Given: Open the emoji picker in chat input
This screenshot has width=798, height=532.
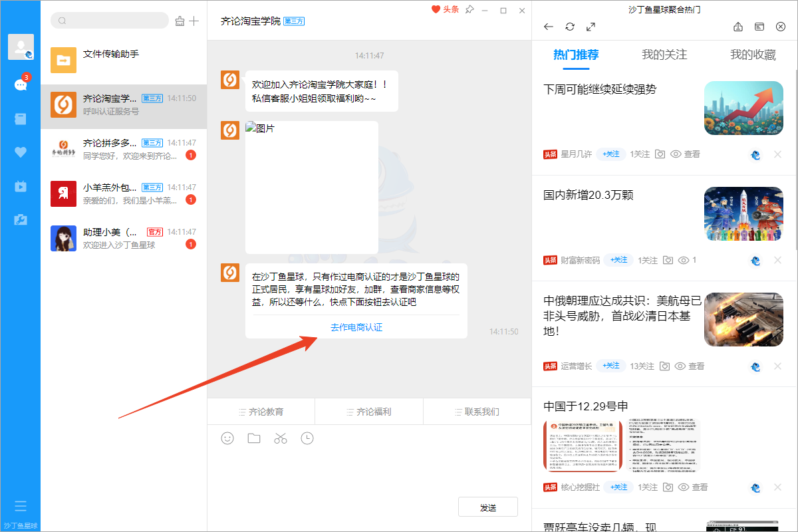Looking at the screenshot, I should point(227,438).
